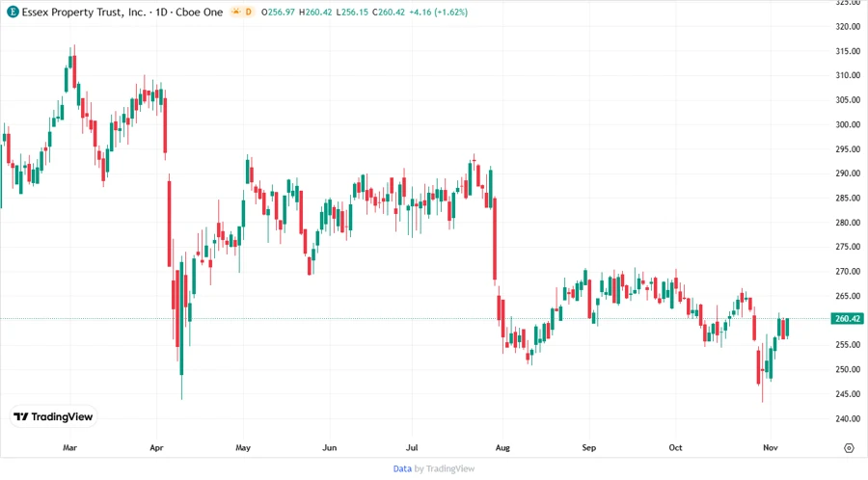The height and width of the screenshot is (480, 868).
Task: Click the Essex Property Trust, Inc. title
Action: click(84, 12)
